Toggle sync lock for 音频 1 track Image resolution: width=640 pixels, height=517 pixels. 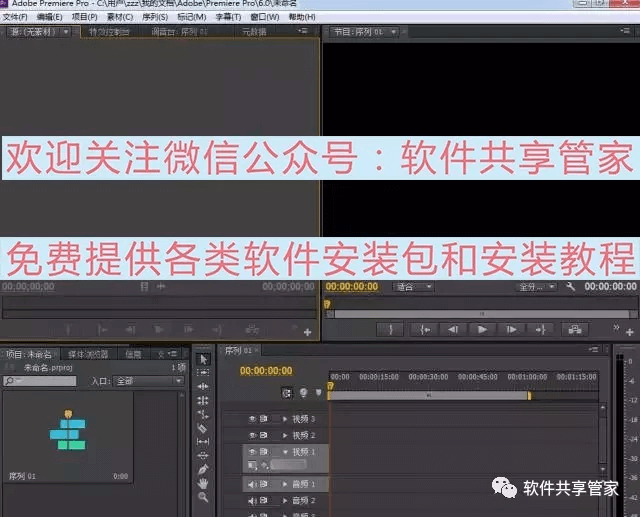264,484
